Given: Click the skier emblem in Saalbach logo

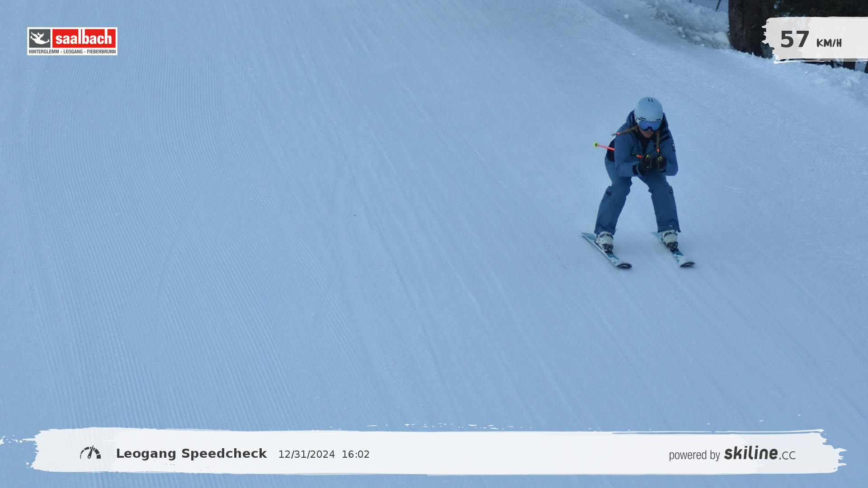Looking at the screenshot, I should [40, 38].
